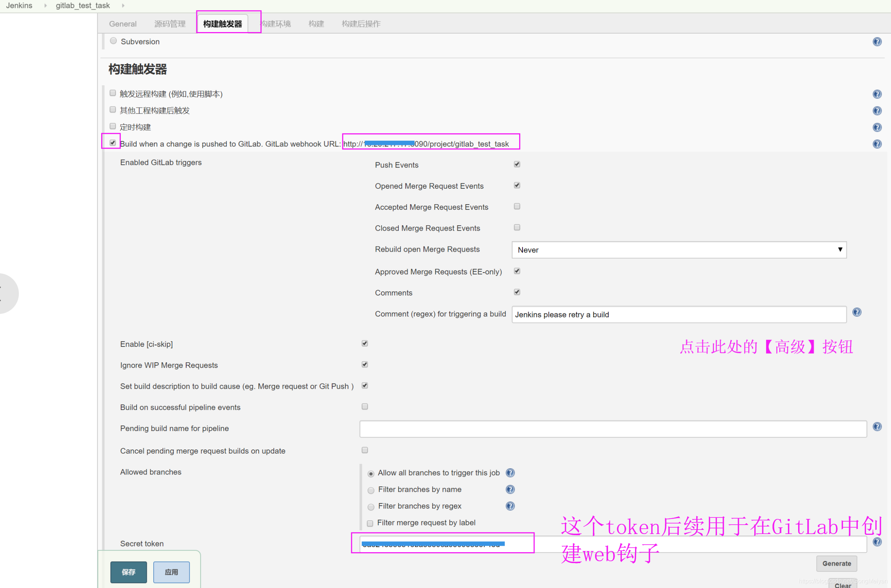Toggle Enable [ci-skip] checkbox
891x588 pixels.
(365, 343)
